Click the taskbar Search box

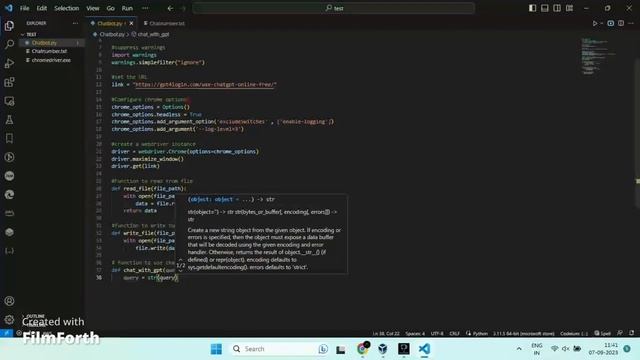(280, 349)
